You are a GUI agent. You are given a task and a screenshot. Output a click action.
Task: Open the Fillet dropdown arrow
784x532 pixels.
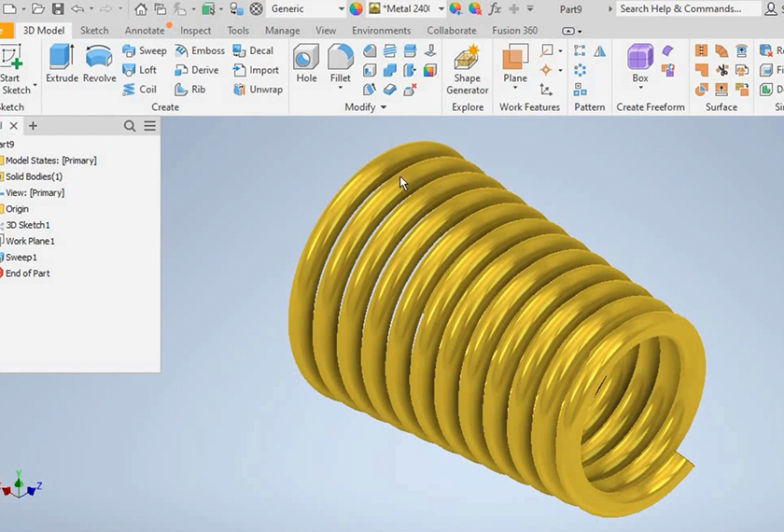coord(340,89)
